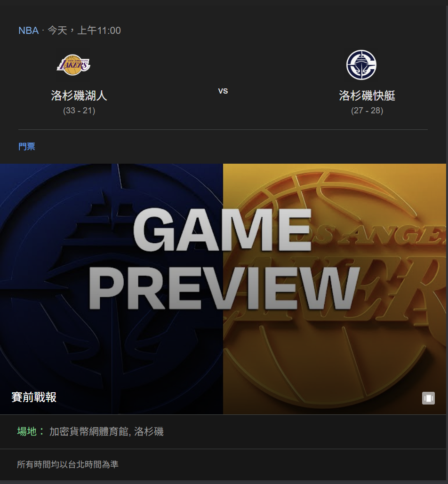This screenshot has height=484, width=448.
Task: Click the game time 今天,上午11:00
Action: point(84,31)
